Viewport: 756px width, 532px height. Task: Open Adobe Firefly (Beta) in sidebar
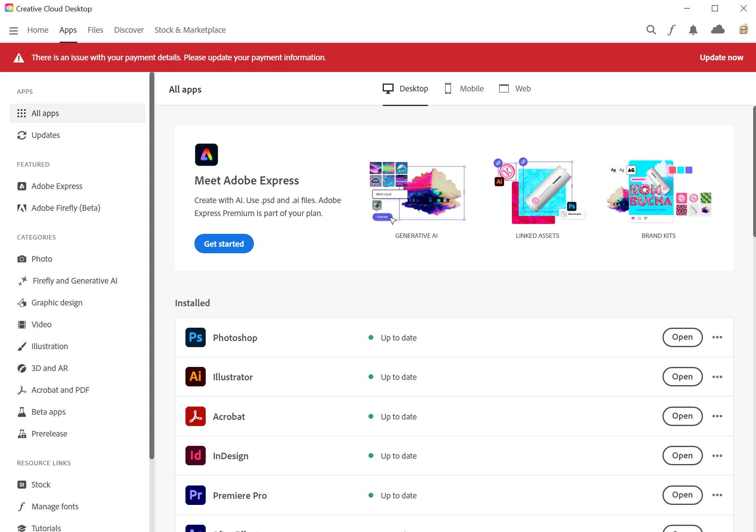[78, 208]
